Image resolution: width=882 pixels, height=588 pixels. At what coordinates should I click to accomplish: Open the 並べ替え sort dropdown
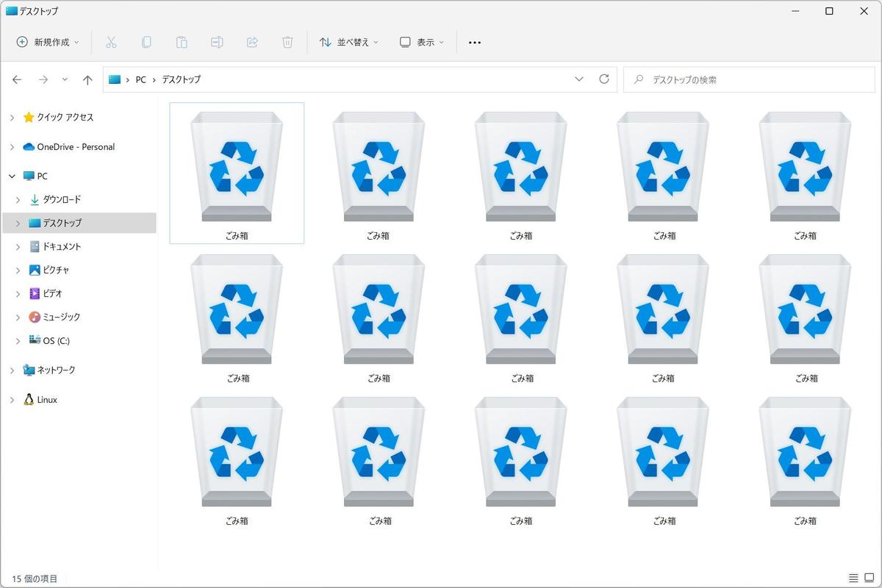tap(349, 42)
